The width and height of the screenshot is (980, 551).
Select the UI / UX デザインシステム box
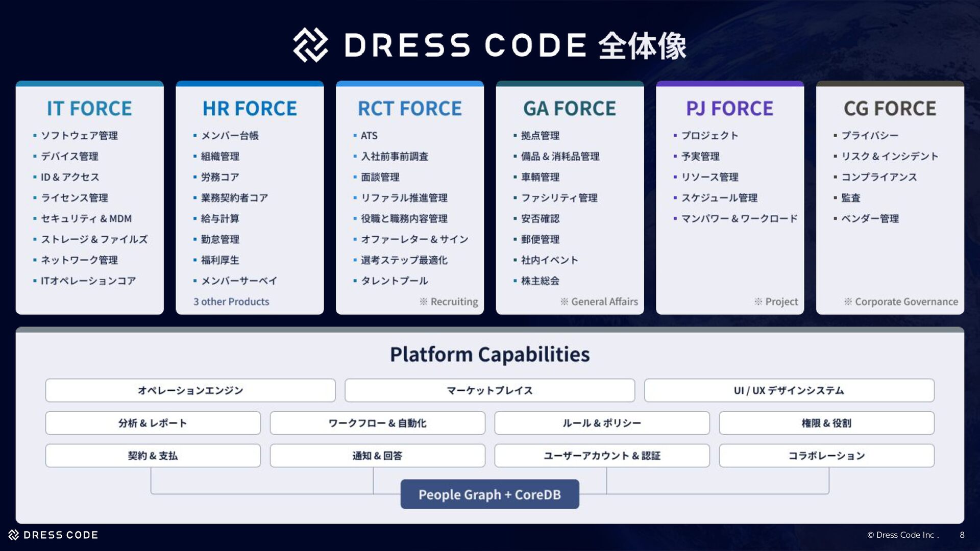(789, 390)
